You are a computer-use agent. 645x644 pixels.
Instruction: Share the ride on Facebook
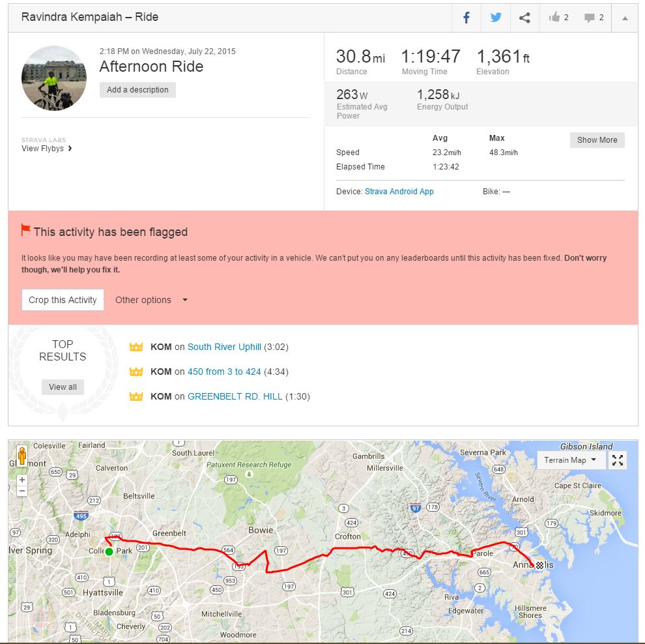click(x=466, y=18)
